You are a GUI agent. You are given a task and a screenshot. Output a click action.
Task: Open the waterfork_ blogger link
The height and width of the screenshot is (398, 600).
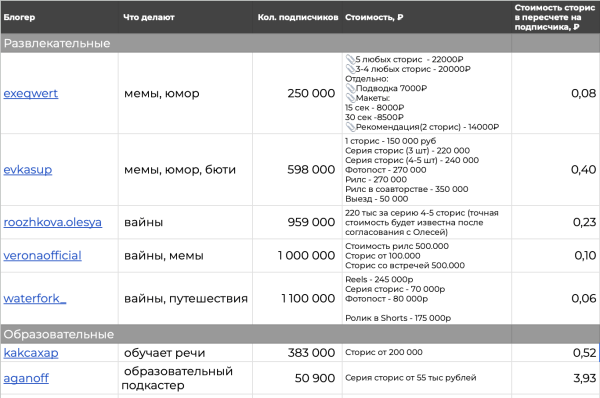(35, 298)
